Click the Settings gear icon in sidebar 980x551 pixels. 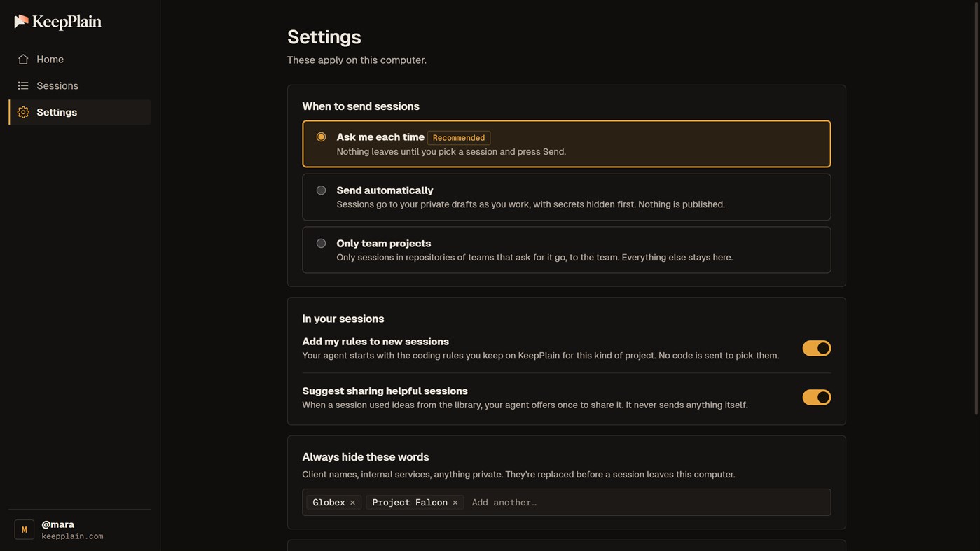click(x=23, y=113)
